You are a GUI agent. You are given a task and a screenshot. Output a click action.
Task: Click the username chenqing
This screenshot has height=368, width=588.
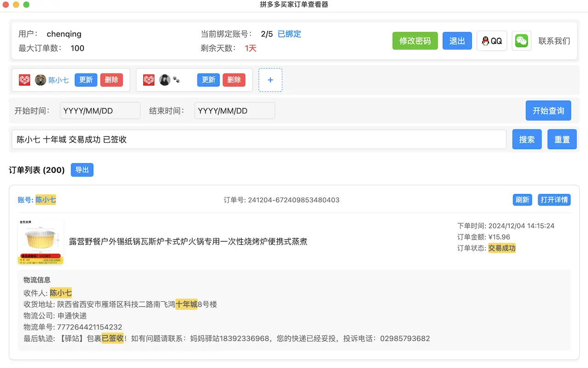[x=64, y=34]
